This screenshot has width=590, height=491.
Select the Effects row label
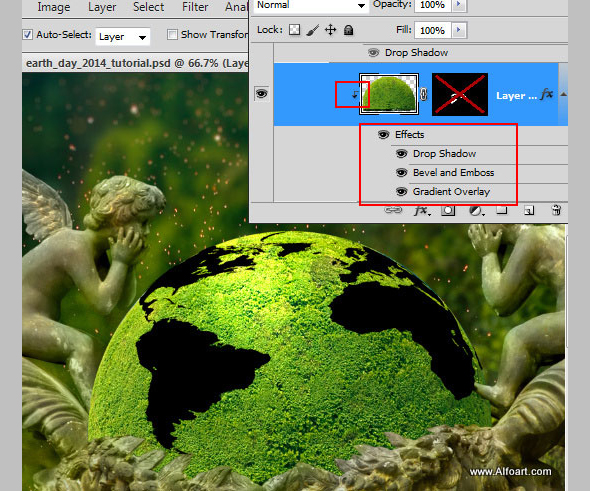pos(409,135)
